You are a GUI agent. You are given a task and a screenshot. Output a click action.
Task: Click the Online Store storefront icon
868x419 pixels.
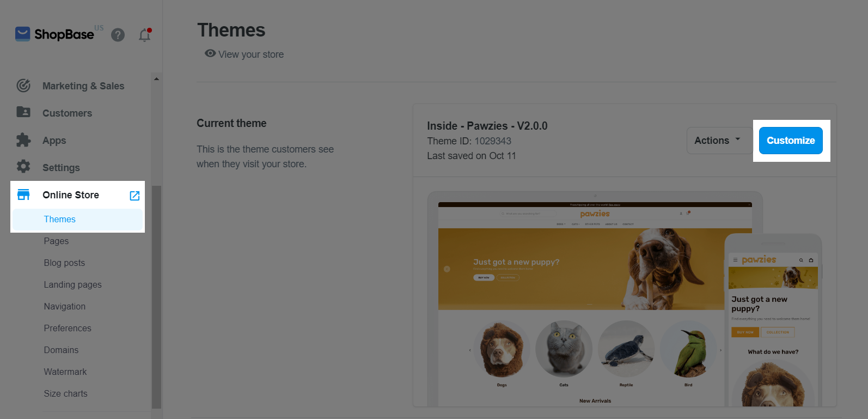(23, 195)
